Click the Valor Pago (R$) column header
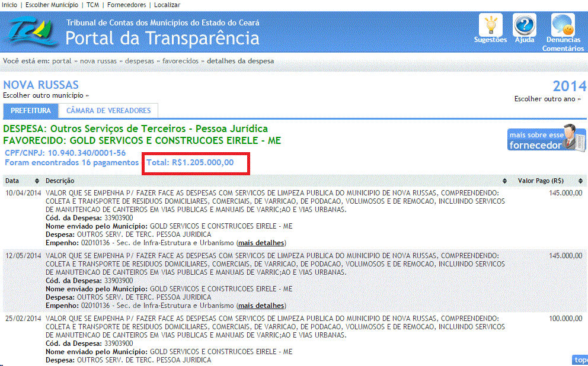This screenshot has width=588, height=366. pos(541,181)
